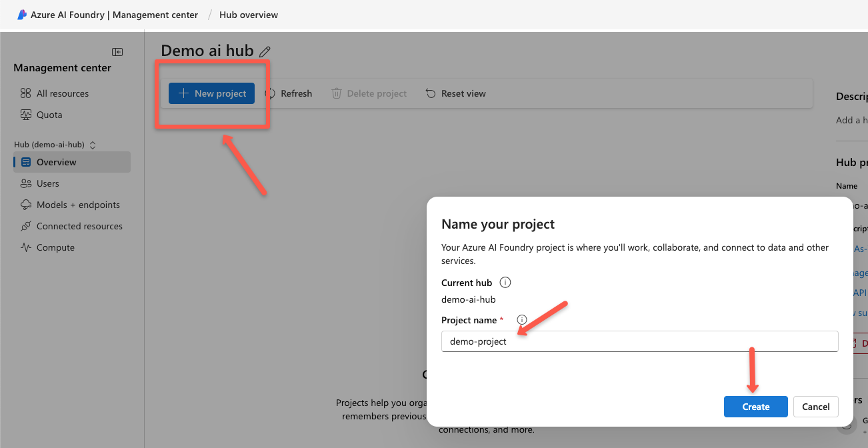868x448 pixels.
Task: Collapse the Management center sidebar
Action: (x=117, y=51)
